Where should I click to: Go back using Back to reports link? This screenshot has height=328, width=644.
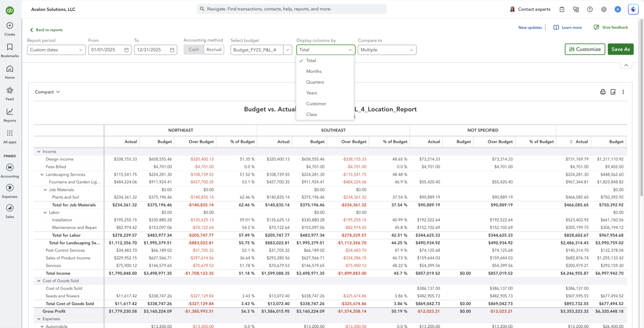[46, 30]
